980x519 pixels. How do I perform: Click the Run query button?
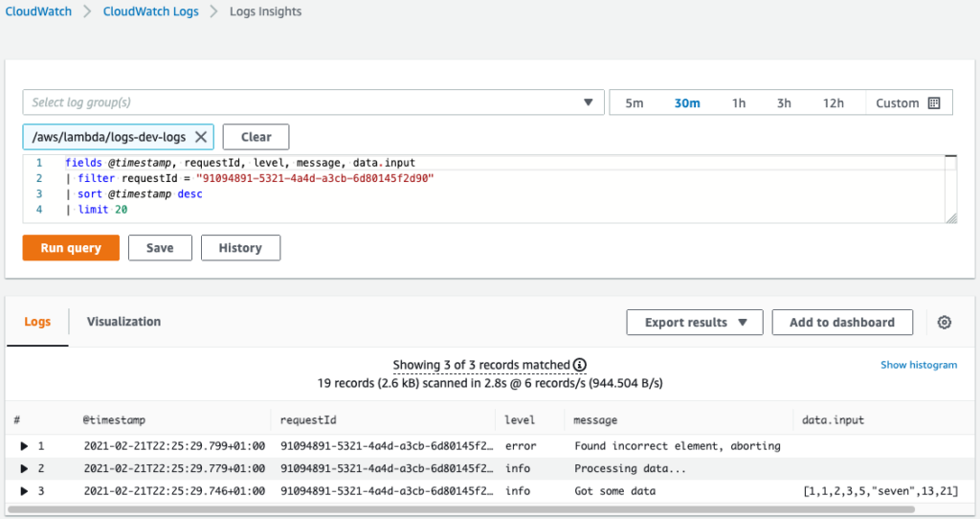pos(71,248)
